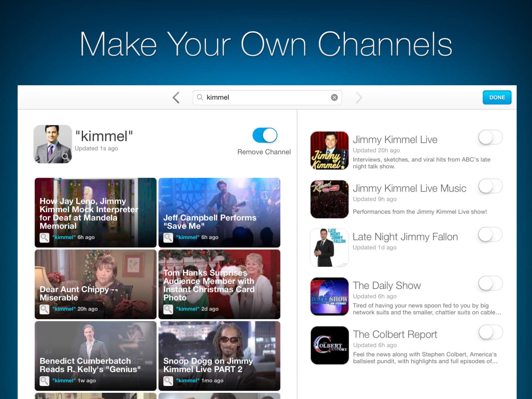Screen dimensions: 532x399
Task: Click inside the kimmel search field
Action: pos(266,97)
